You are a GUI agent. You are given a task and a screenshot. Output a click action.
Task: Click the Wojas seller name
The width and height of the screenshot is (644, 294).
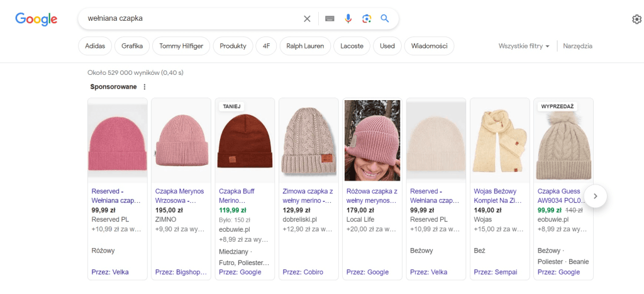point(482,220)
